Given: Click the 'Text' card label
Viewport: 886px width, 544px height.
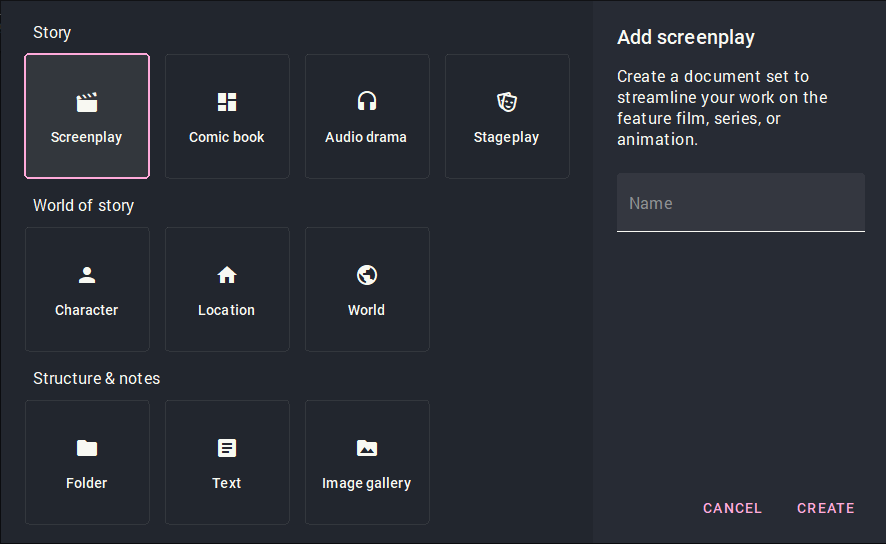Looking at the screenshot, I should (x=227, y=483).
